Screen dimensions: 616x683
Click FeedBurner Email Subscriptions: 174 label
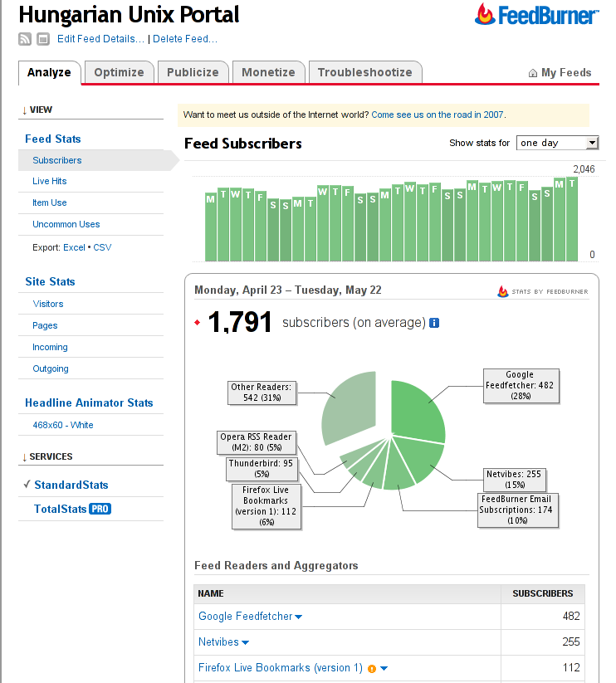point(516,510)
